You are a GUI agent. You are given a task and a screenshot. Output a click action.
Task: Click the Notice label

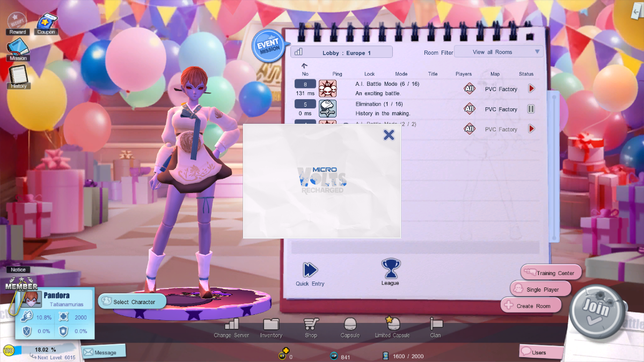(18, 270)
